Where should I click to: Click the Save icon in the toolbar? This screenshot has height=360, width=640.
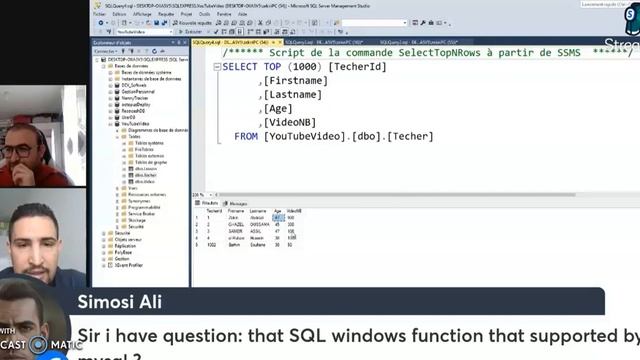point(156,23)
